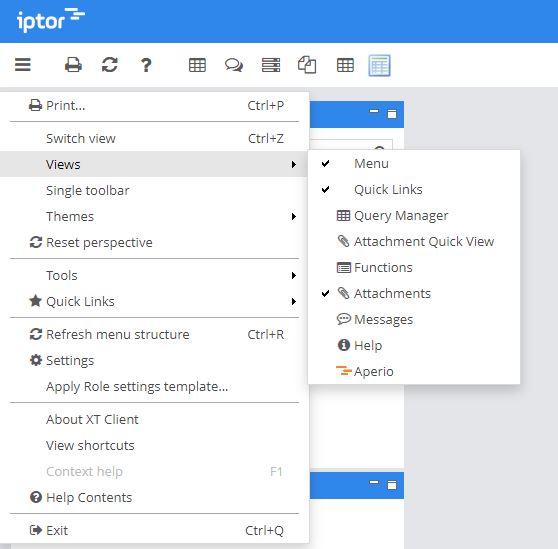This screenshot has width=558, height=549.
Task: Click the question mark help icon
Action: coord(146,65)
